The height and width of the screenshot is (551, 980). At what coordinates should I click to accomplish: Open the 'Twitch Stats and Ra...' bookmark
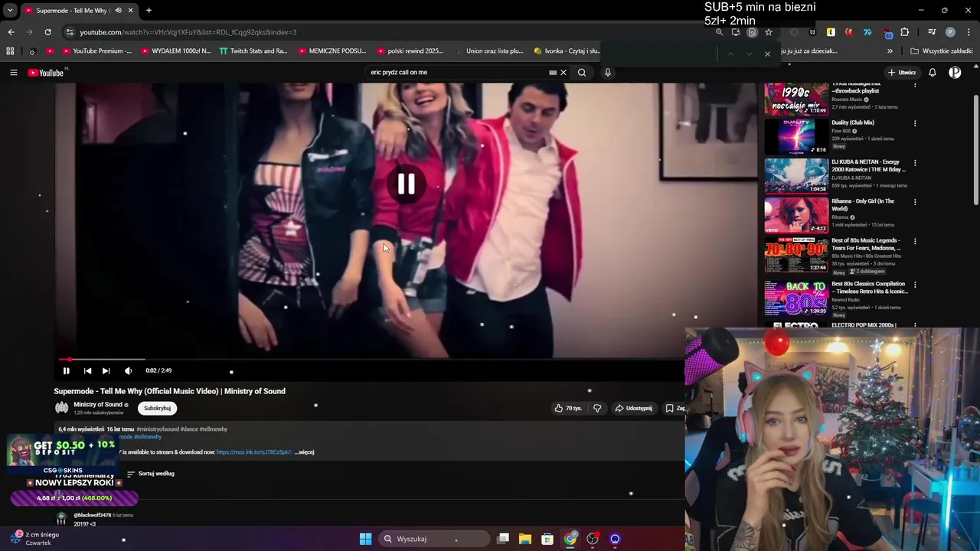(x=253, y=51)
